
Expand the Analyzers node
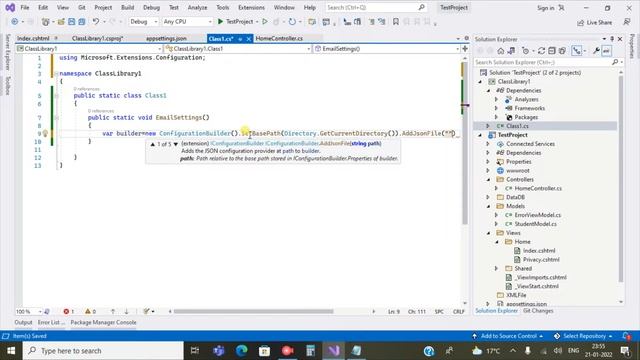[x=497, y=99]
